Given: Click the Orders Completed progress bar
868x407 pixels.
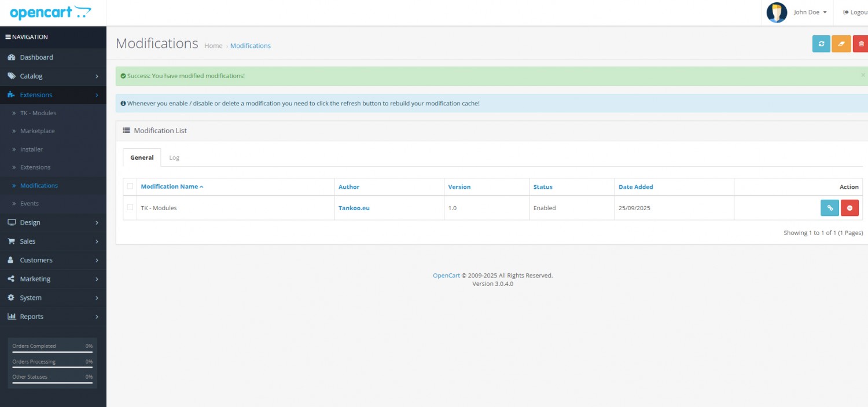Looking at the screenshot, I should point(53,351).
